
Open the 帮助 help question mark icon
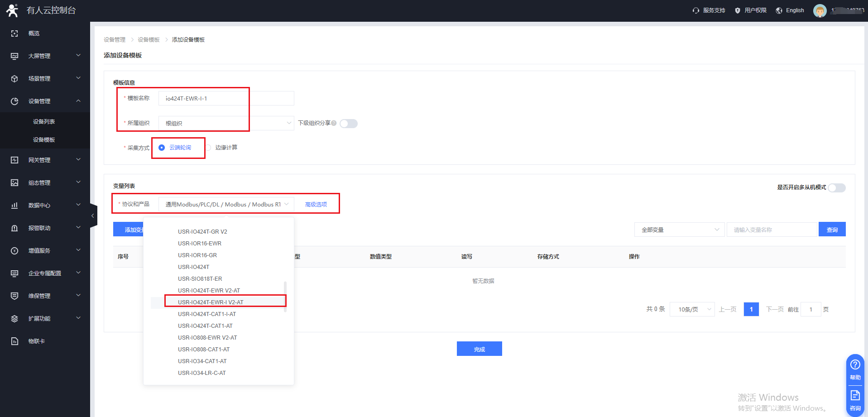click(x=855, y=365)
